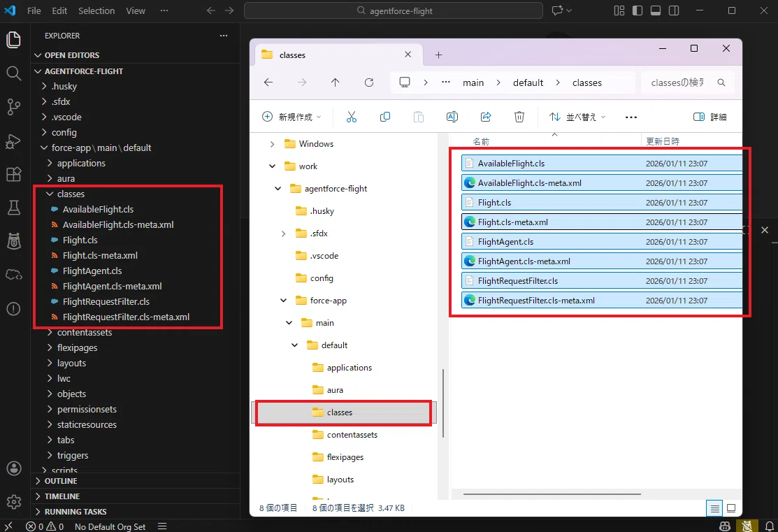The image size is (778, 532).
Task: Click the VS Code go back arrow
Action: [x=211, y=10]
